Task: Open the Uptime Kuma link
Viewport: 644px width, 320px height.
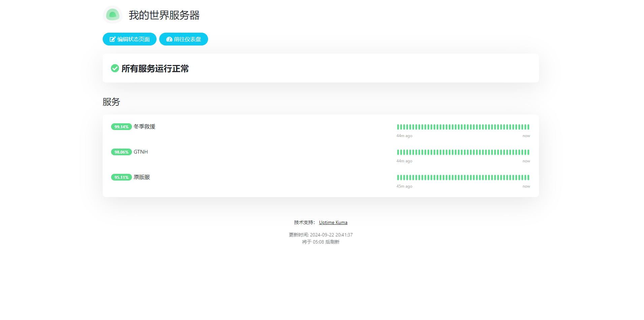Action: (x=333, y=222)
